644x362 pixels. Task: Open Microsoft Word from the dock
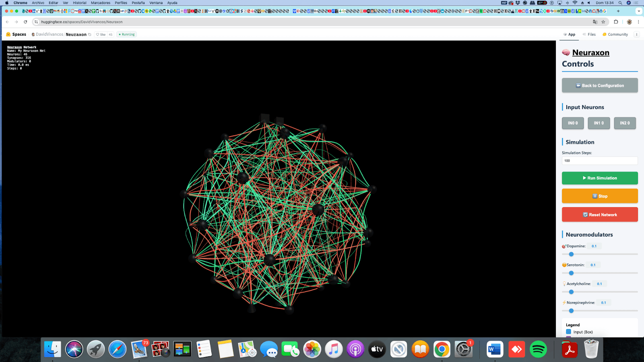pos(495,349)
